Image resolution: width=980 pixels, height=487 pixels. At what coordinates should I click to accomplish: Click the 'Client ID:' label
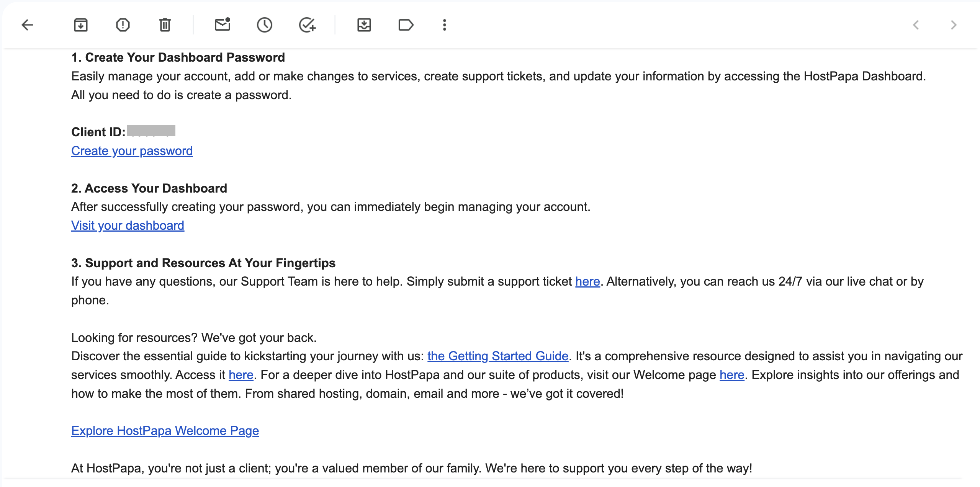98,132
